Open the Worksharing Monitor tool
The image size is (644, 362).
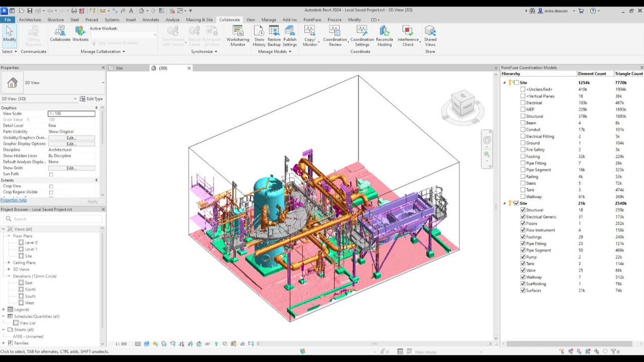[238, 36]
